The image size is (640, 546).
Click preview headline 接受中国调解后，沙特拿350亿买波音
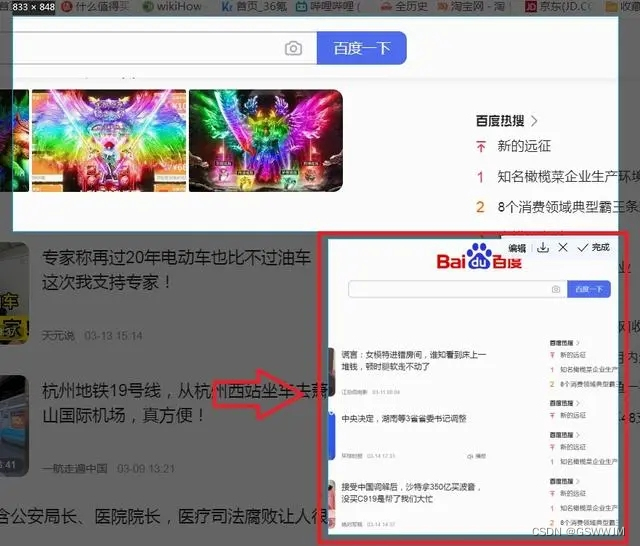[411, 493]
